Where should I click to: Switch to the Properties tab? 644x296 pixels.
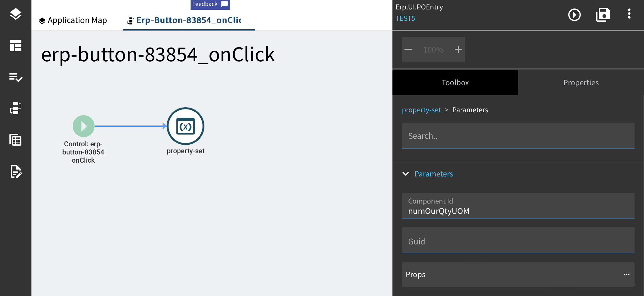click(x=581, y=83)
